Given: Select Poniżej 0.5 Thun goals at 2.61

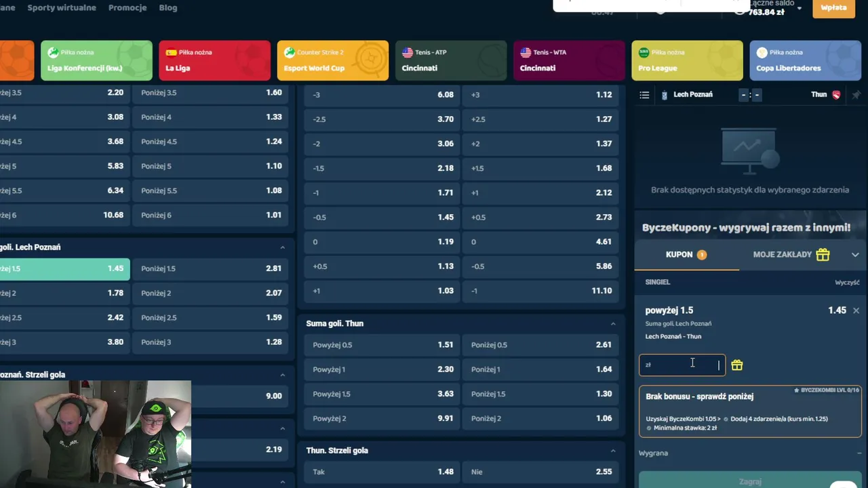Looking at the screenshot, I should [540, 345].
